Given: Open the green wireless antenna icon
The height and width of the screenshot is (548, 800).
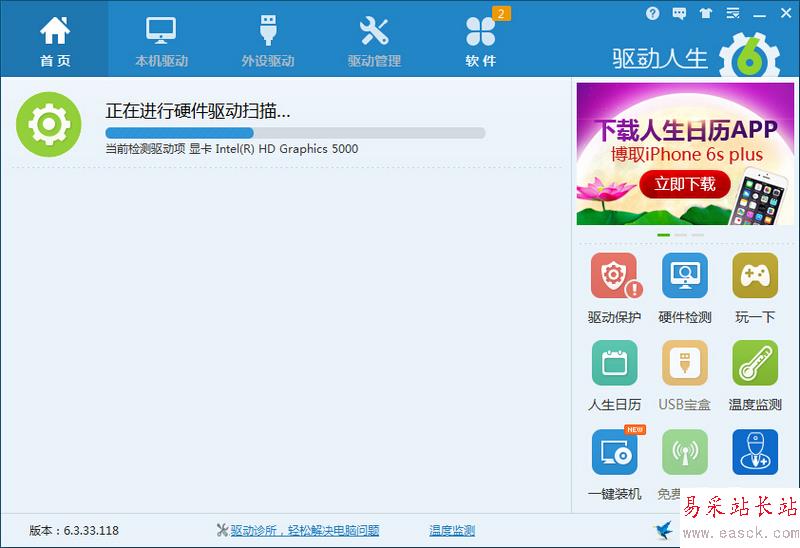Looking at the screenshot, I should point(685,452).
